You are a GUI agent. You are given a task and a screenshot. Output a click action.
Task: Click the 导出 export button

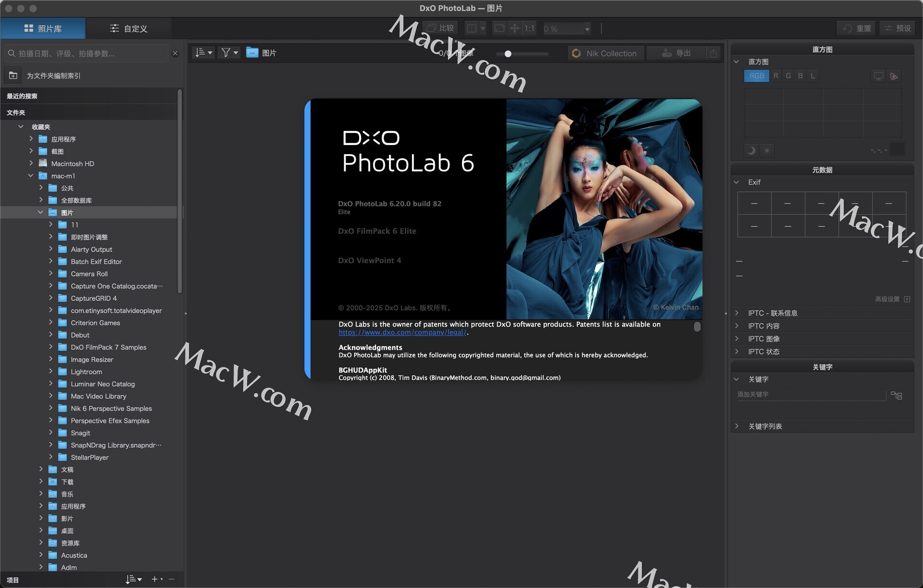pos(676,53)
